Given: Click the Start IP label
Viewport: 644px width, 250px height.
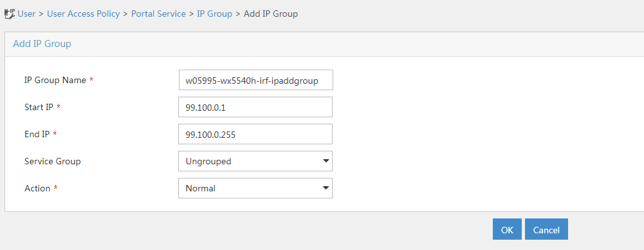Looking at the screenshot, I should click(39, 108).
